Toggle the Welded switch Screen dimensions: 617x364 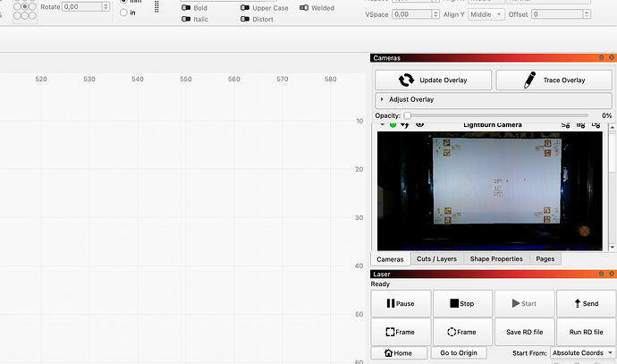tap(304, 8)
